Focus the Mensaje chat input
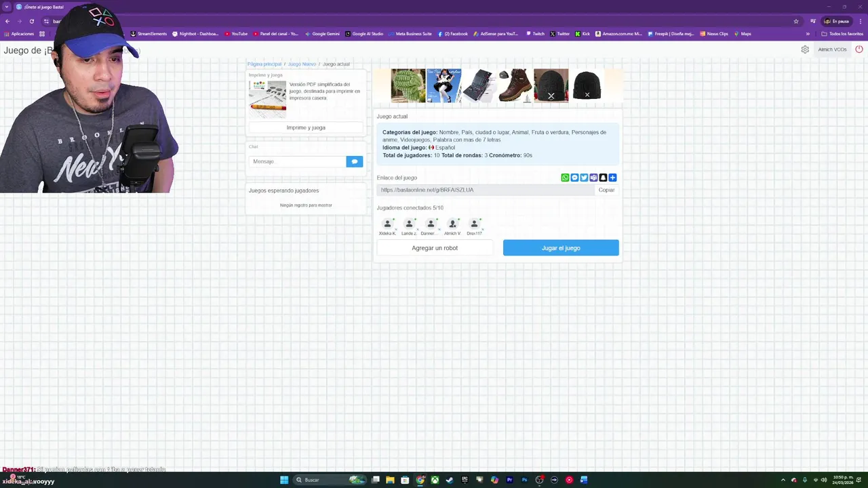This screenshot has height=488, width=868. click(x=297, y=161)
